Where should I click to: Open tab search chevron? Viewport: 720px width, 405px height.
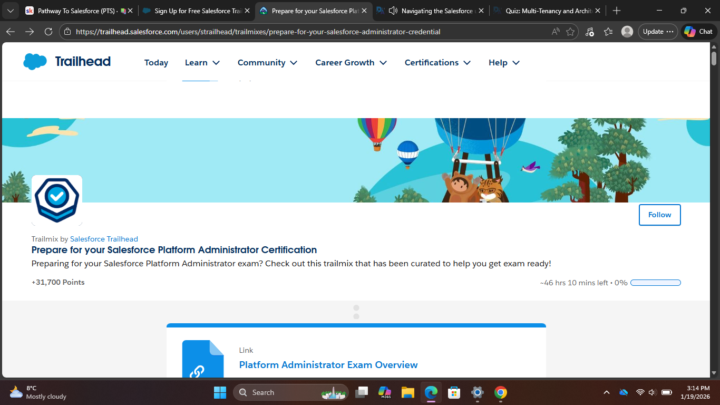(11, 11)
